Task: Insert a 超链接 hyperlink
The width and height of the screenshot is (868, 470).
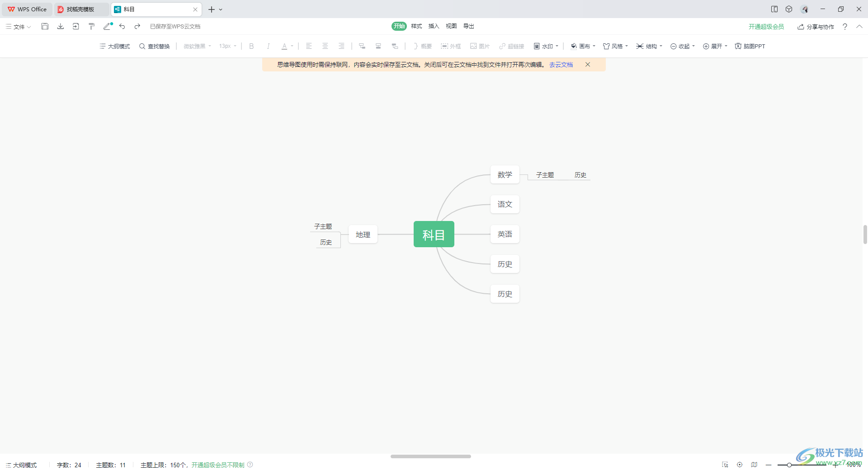Action: (x=512, y=46)
